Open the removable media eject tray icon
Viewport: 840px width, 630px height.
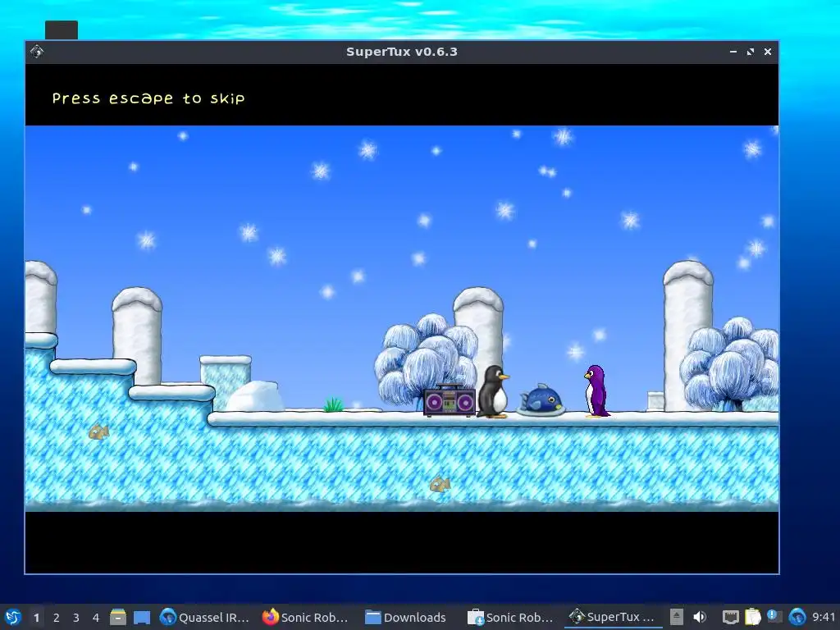click(x=677, y=617)
